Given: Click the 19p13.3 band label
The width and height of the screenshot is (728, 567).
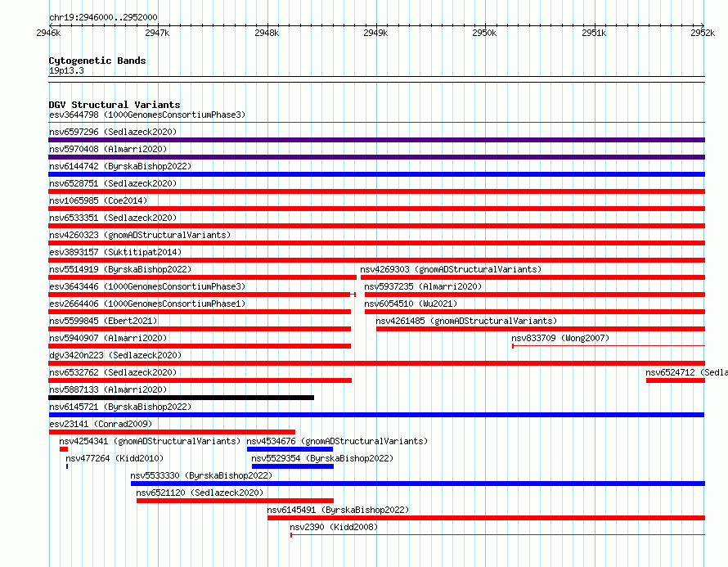Looking at the screenshot, I should point(66,70).
